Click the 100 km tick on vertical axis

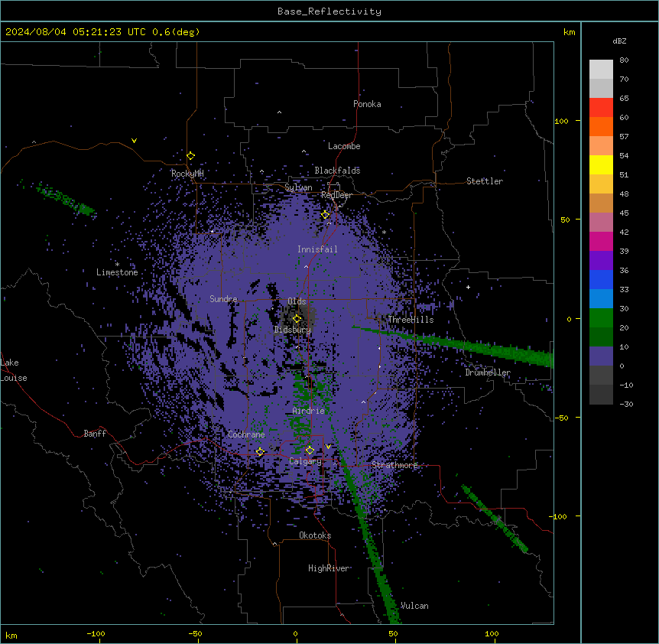pos(561,121)
